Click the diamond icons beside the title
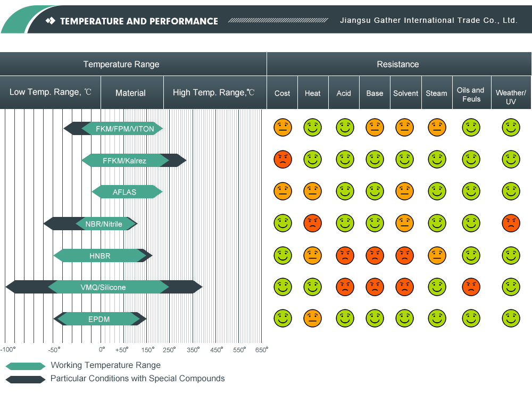 [x=51, y=21]
